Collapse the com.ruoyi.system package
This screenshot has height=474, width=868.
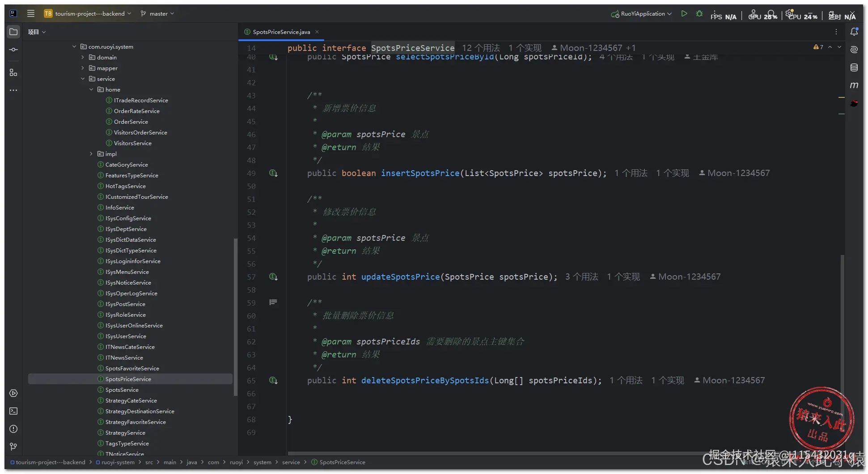tap(74, 46)
